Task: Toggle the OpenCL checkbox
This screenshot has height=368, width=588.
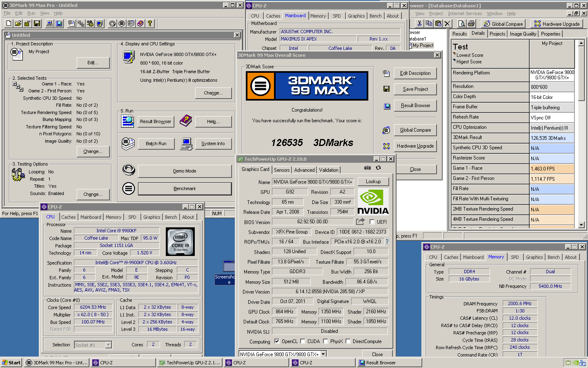Action: (277, 341)
